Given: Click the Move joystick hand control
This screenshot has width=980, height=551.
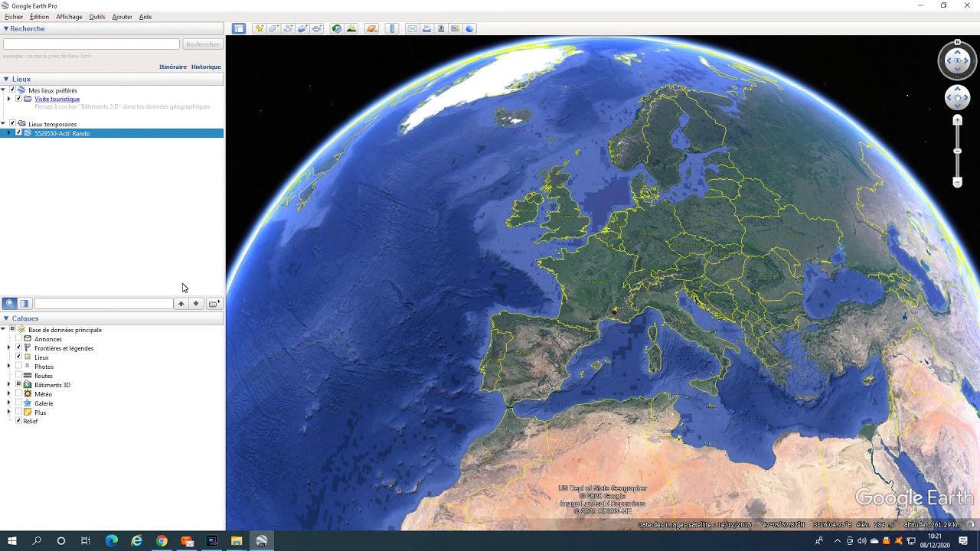Looking at the screenshot, I should click(957, 97).
